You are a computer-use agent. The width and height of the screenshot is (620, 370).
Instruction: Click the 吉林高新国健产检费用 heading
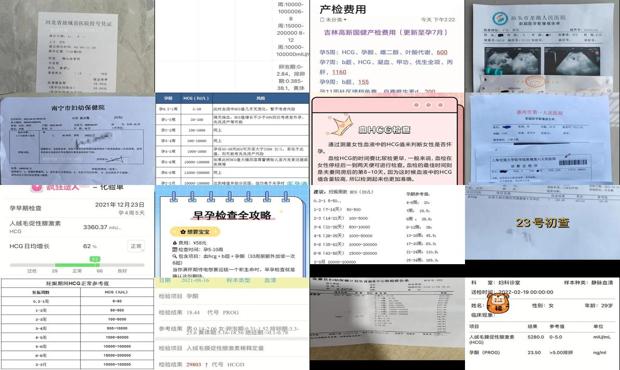coord(386,33)
